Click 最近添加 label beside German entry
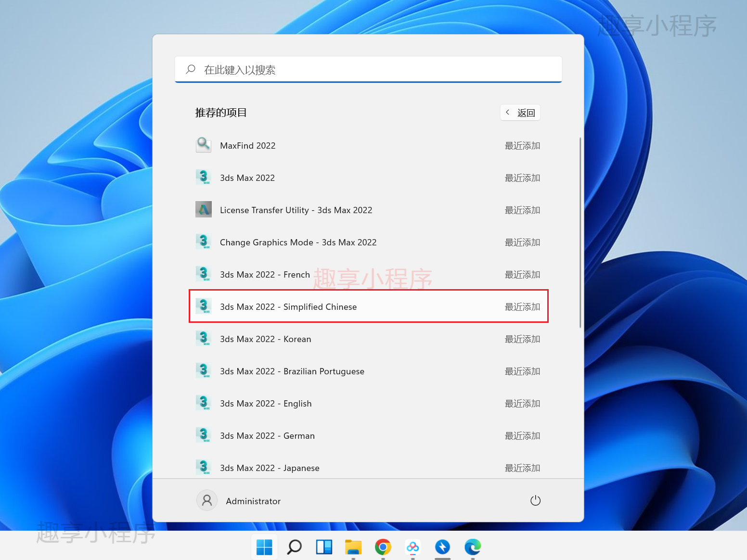The image size is (747, 560). [x=522, y=435]
